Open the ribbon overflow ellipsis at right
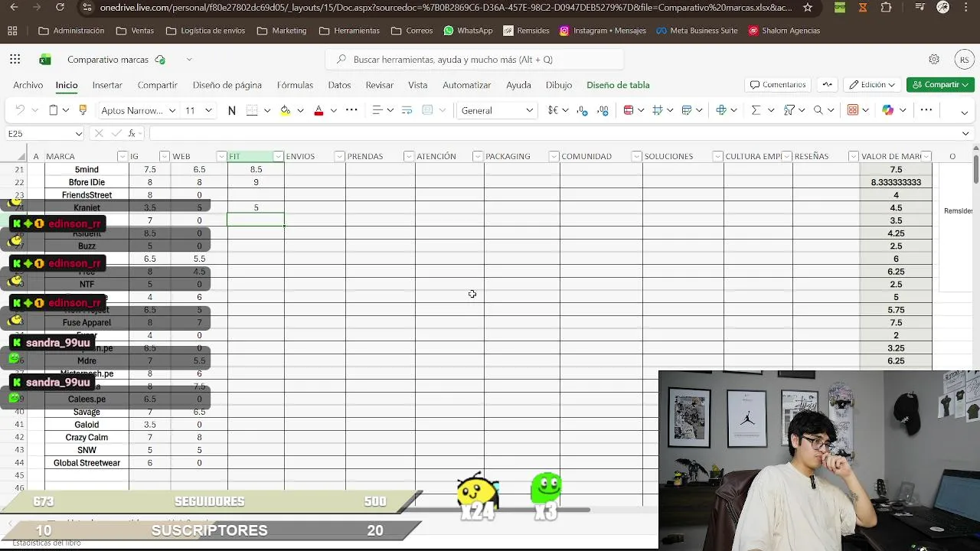This screenshot has width=980, height=551. tap(926, 110)
